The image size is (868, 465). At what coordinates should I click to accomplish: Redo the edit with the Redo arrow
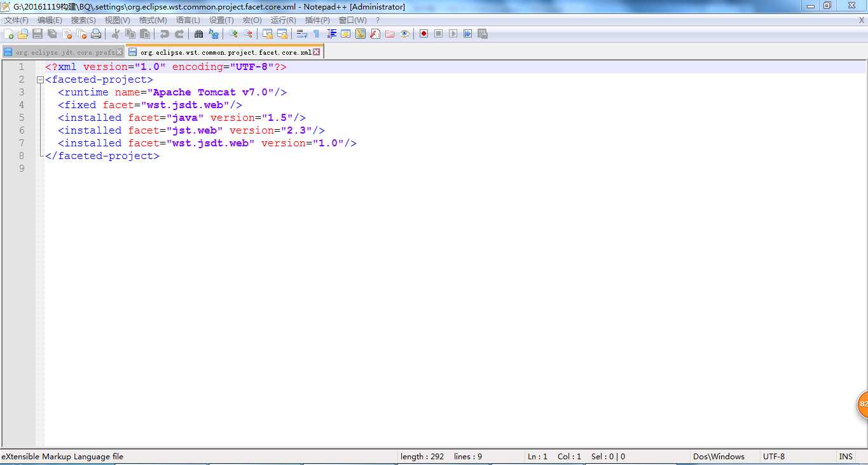[179, 34]
